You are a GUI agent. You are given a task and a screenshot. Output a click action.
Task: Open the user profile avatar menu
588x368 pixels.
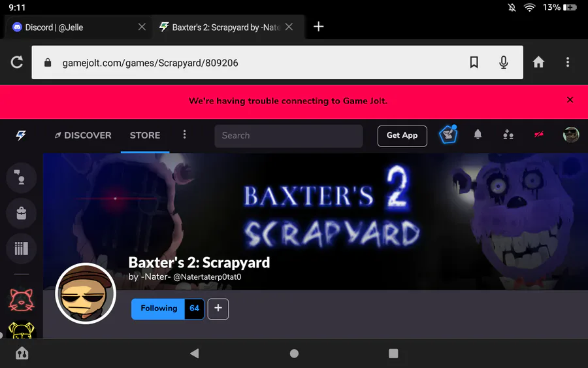point(571,135)
